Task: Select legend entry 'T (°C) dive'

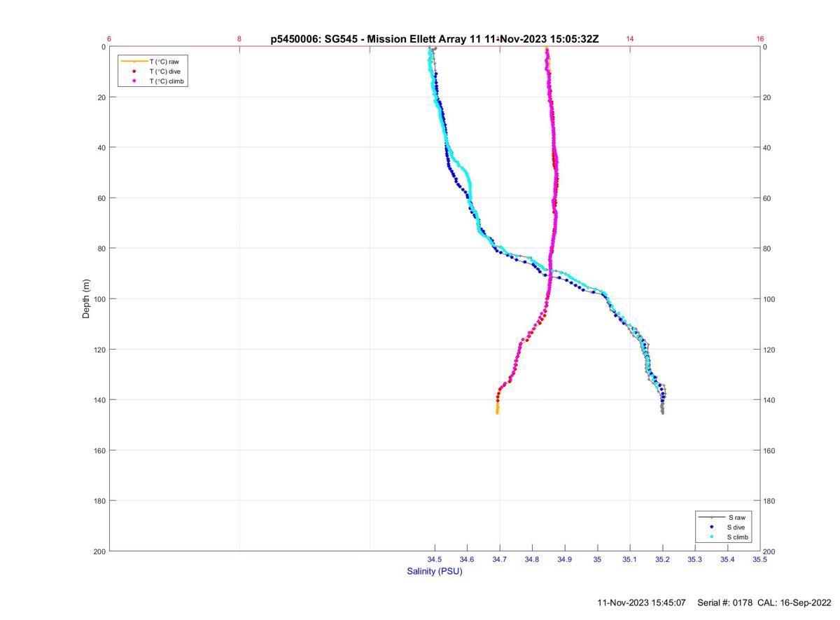Action: [165, 71]
